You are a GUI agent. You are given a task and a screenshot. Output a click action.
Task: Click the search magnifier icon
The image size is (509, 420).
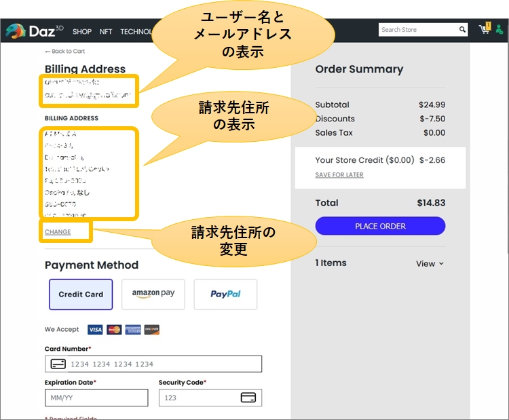pos(462,30)
